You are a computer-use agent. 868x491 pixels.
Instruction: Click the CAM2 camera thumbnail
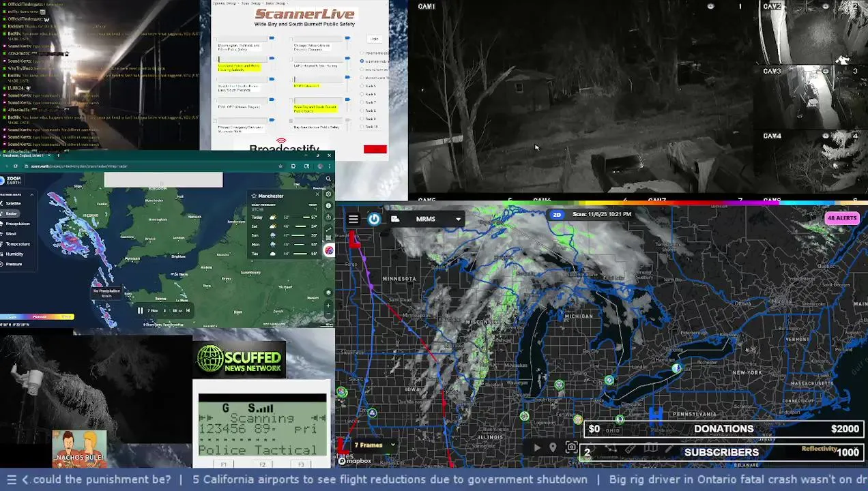[x=812, y=31]
